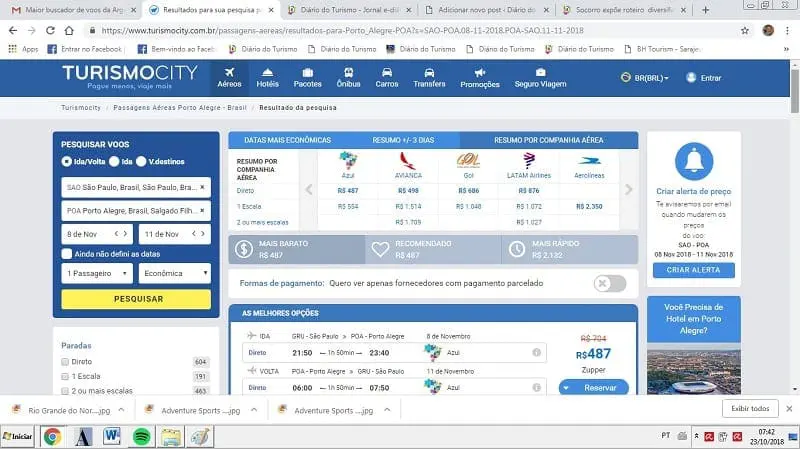This screenshot has width=800, height=449.
Task: Click the Criar Alerta button
Action: (x=694, y=270)
